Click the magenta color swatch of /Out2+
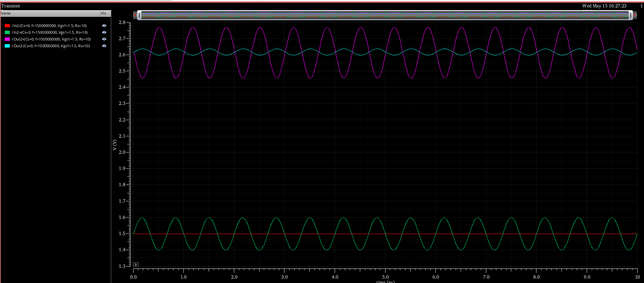The width and height of the screenshot is (644, 283). 7,39
